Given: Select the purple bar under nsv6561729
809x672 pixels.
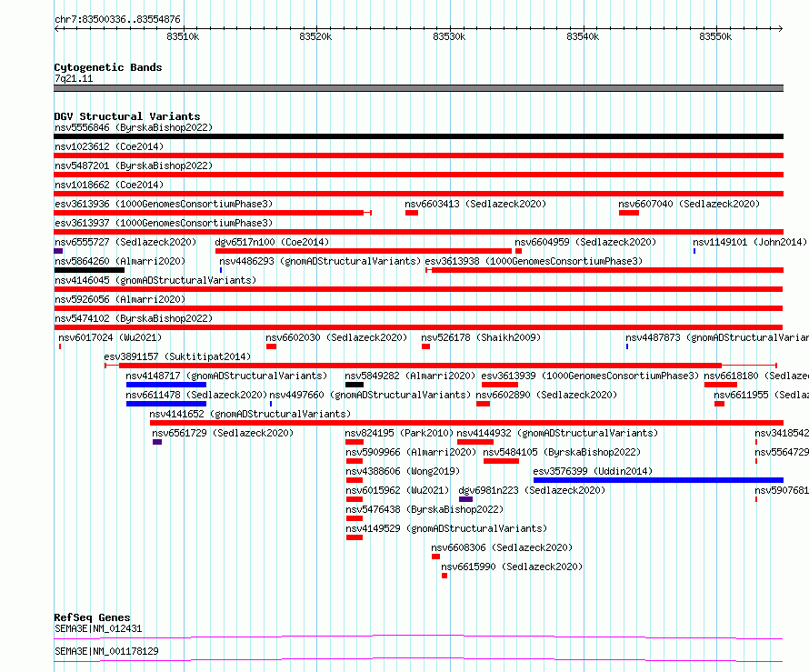Looking at the screenshot, I should [x=157, y=442].
